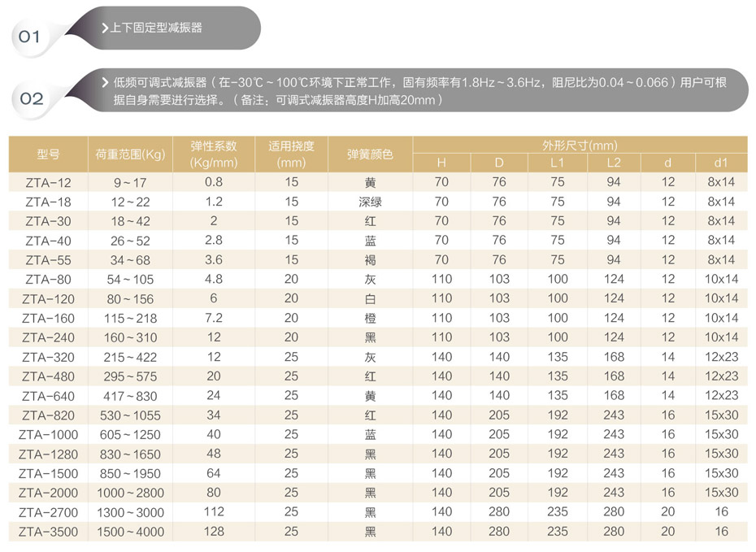Screen dimensions: 756x552
Task: Open the ZTA-1000 model row
Action: (x=48, y=435)
